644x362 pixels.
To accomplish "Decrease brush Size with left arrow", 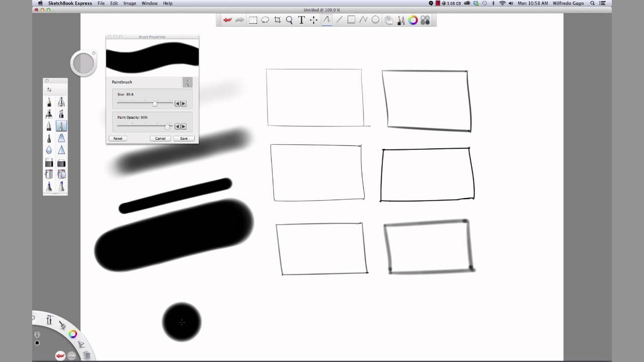I will click(x=177, y=104).
